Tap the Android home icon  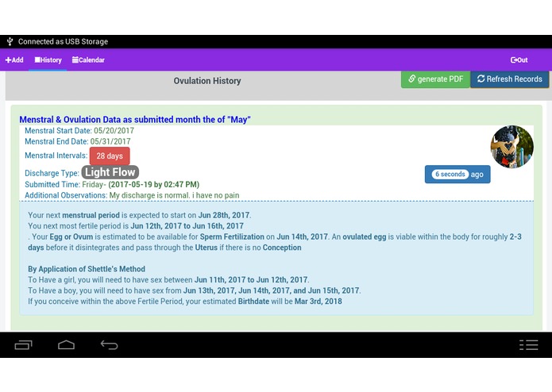[x=66, y=345]
